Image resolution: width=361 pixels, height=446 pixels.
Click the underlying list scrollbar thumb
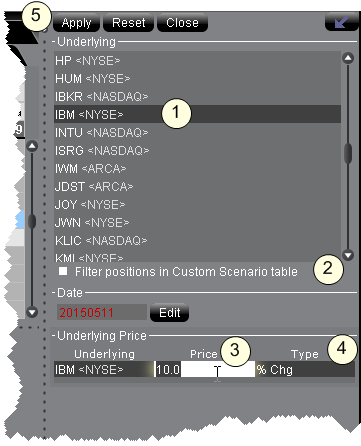pyautogui.click(x=348, y=153)
